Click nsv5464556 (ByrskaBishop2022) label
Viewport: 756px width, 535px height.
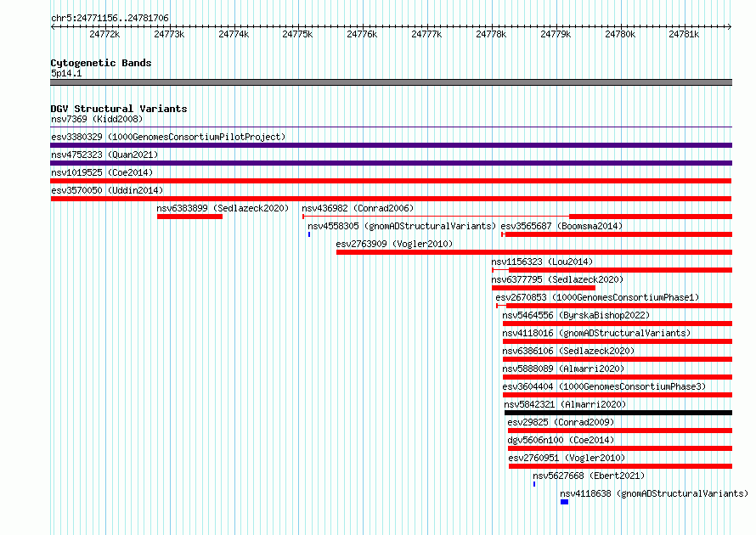[576, 315]
